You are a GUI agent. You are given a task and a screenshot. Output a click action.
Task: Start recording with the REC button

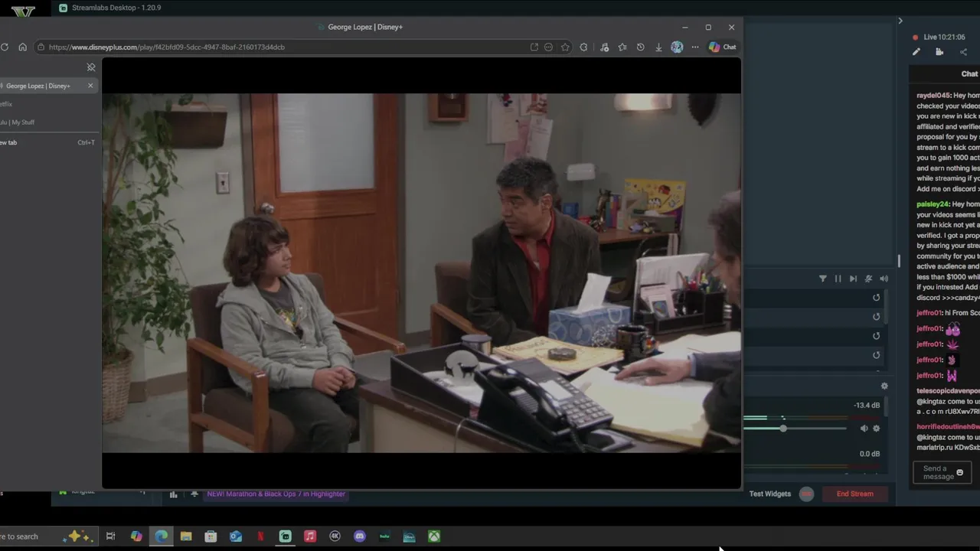click(806, 494)
